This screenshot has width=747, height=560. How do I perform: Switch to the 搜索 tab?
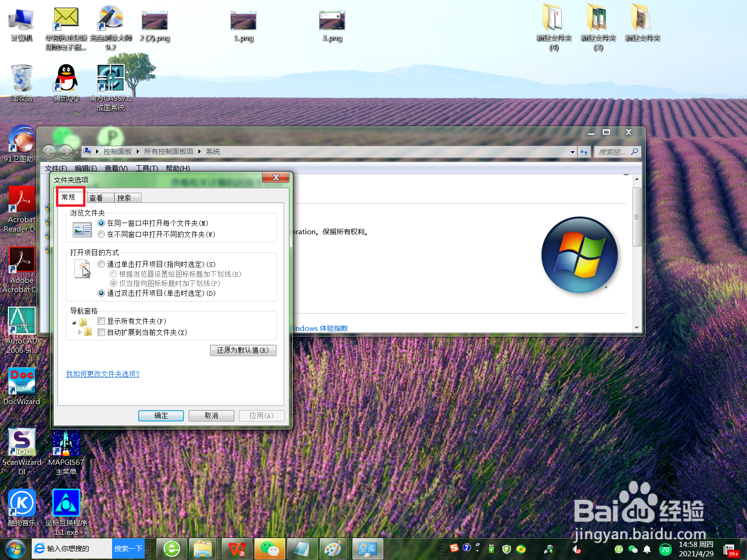tap(127, 198)
